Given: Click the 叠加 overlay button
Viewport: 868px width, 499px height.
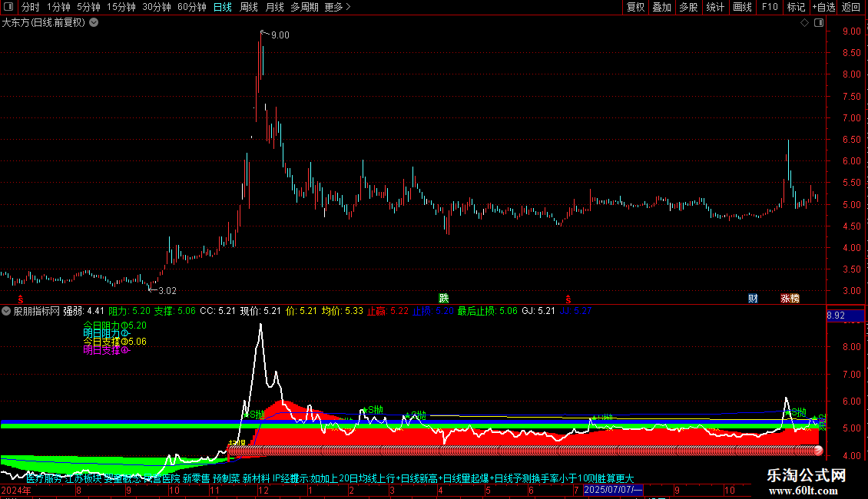Looking at the screenshot, I should (661, 7).
